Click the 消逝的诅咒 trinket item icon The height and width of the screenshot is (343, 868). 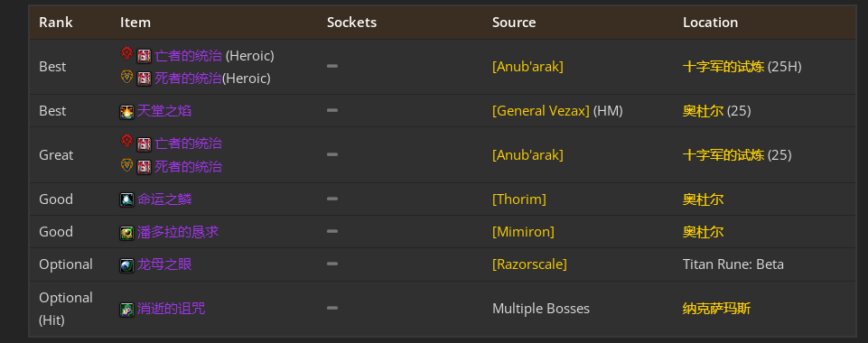point(126,310)
